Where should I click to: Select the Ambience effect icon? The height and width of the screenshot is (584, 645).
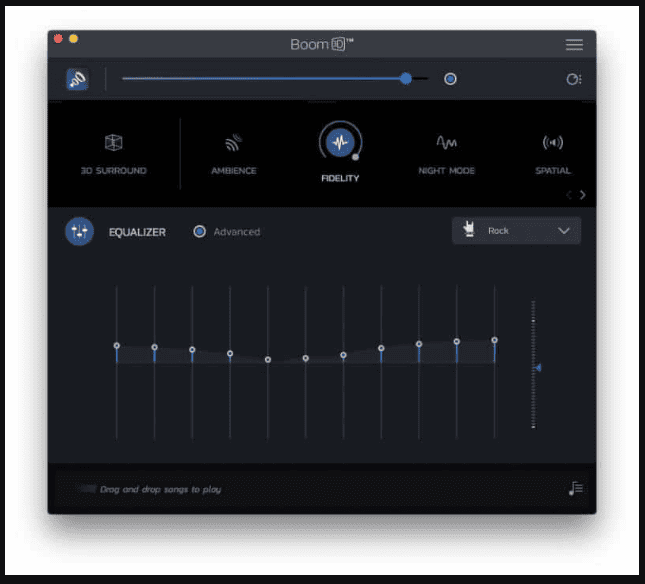[x=234, y=143]
